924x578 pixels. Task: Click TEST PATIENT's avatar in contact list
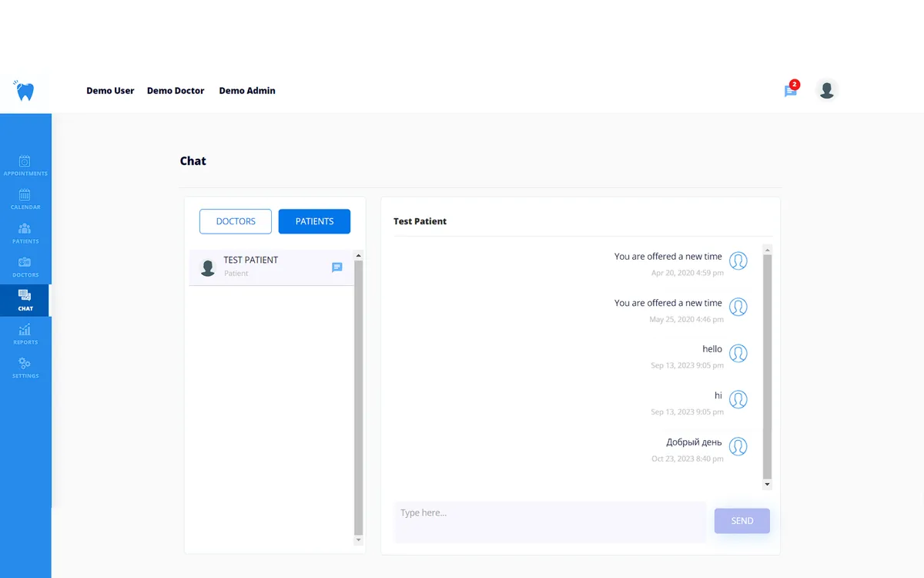[x=208, y=267]
